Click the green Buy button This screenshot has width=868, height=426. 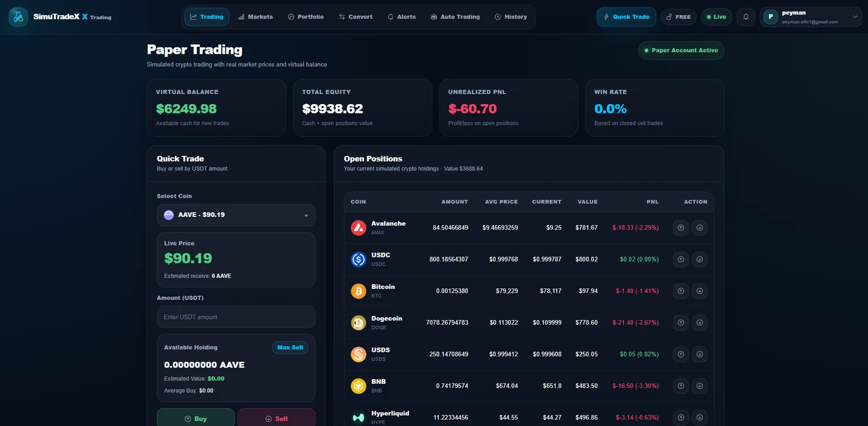coord(196,417)
